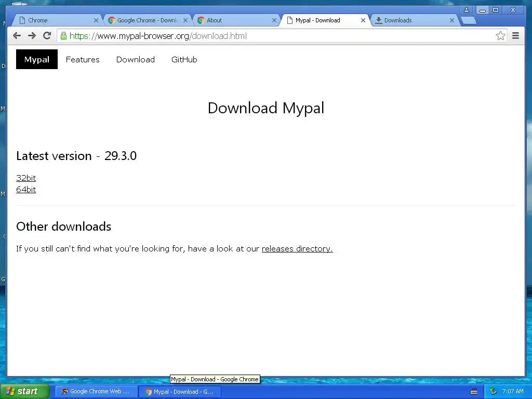Open the Chrome user profile button
This screenshot has height=399, width=532.
pos(467,10)
